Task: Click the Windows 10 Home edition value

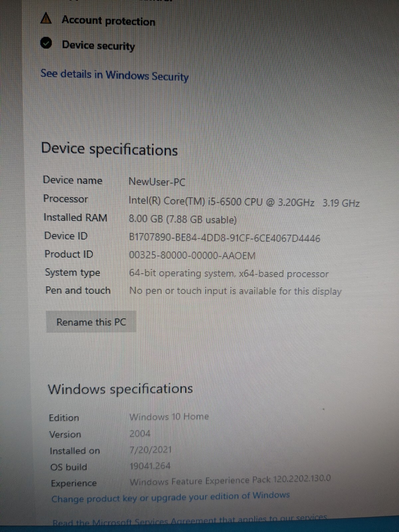Action: (x=169, y=417)
